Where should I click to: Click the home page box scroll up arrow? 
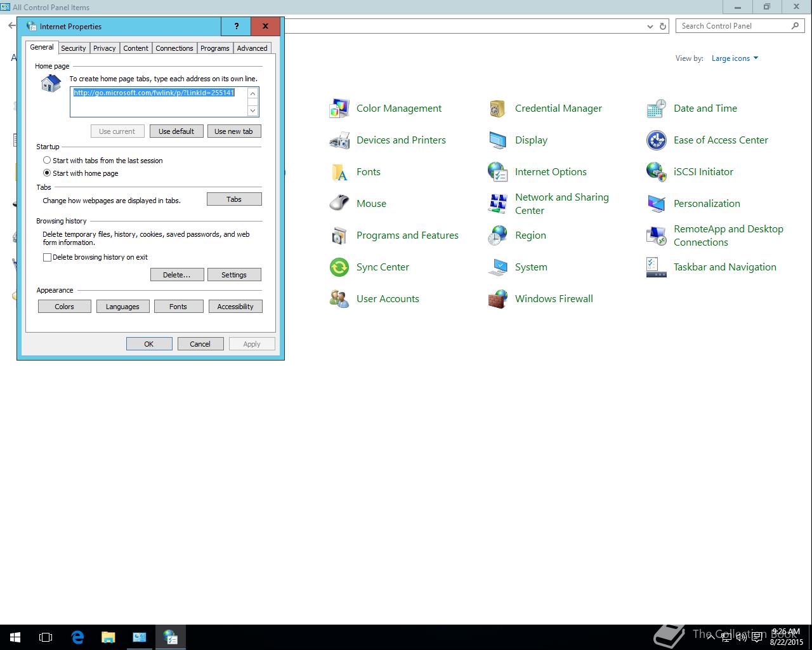coord(252,94)
